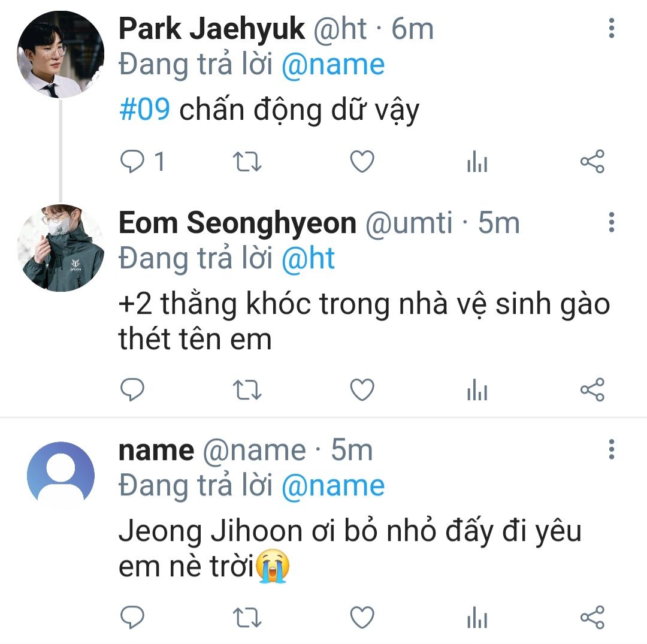Image resolution: width=647 pixels, height=644 pixels.
Task: Retweet Park Jaehyuk's tweet
Action: [247, 162]
